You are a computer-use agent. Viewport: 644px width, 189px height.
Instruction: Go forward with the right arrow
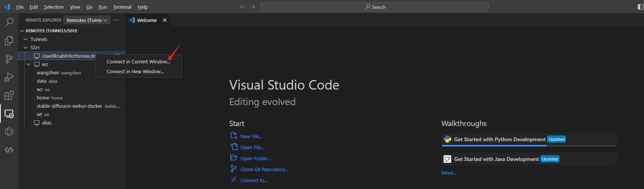click(x=253, y=7)
